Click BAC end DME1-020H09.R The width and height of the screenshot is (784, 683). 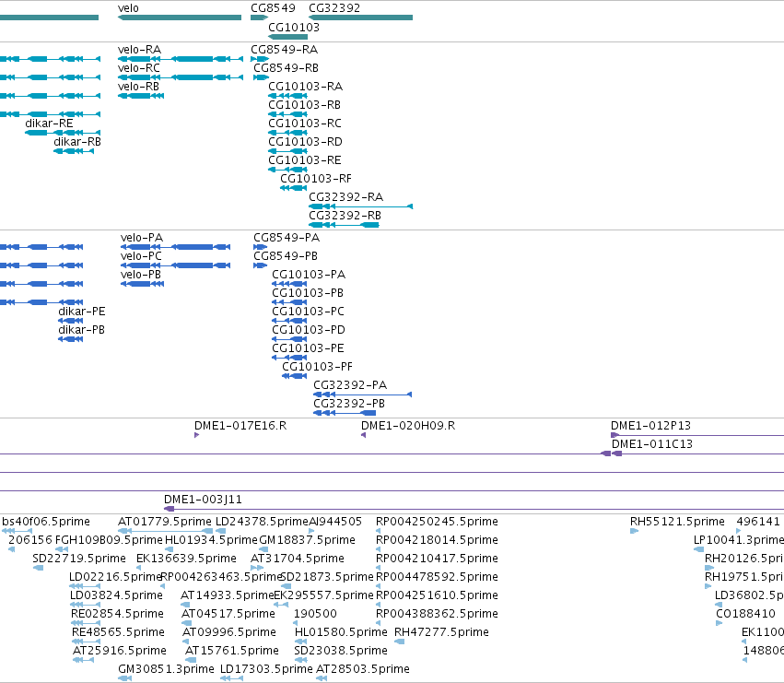tap(364, 435)
